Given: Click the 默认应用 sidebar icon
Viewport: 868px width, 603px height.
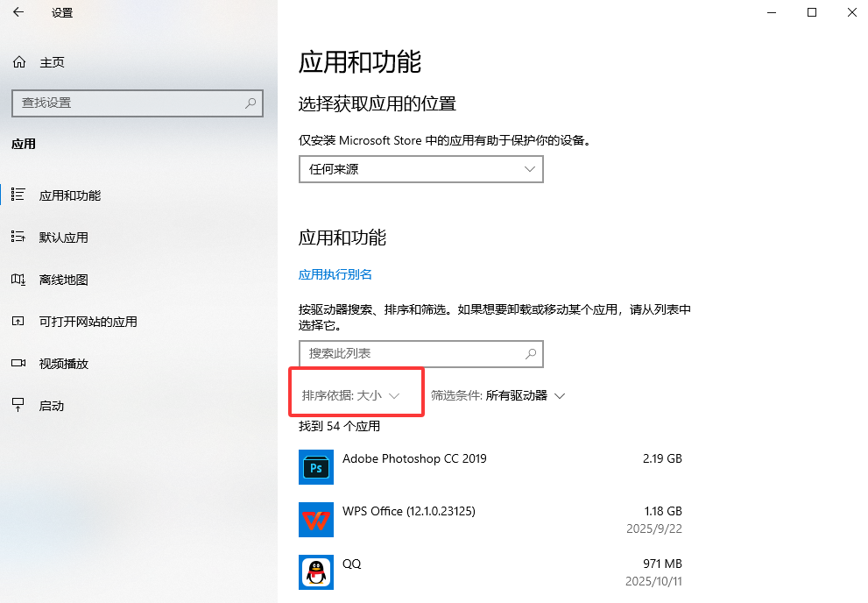Looking at the screenshot, I should [18, 237].
